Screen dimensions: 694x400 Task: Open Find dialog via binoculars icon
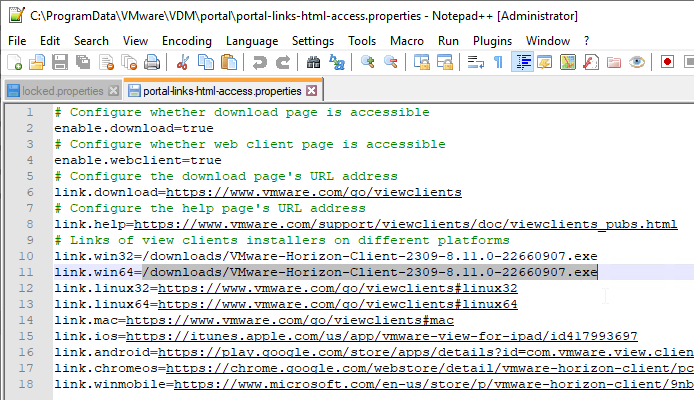tap(313, 62)
